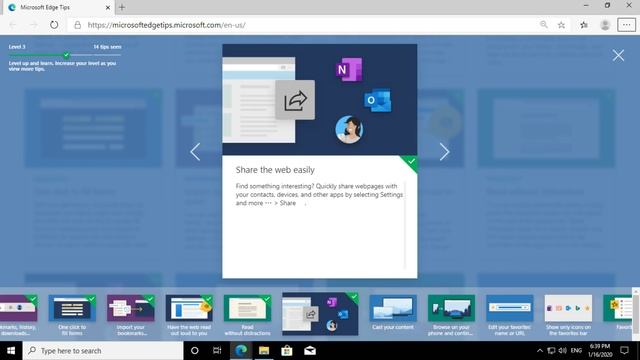Viewport: 640px width, 360px height.
Task: Refresh the page
Action: coord(54,25)
